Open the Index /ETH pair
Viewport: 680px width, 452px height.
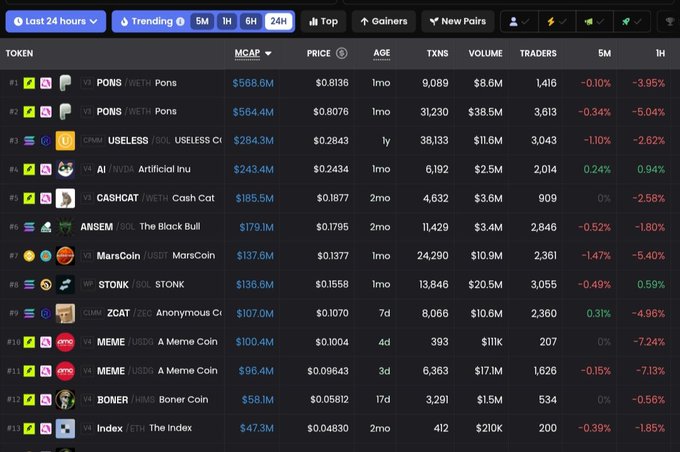pos(340,429)
